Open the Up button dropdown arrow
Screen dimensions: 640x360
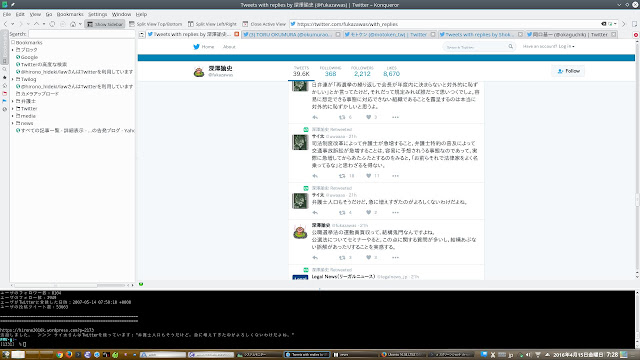pos(44,24)
